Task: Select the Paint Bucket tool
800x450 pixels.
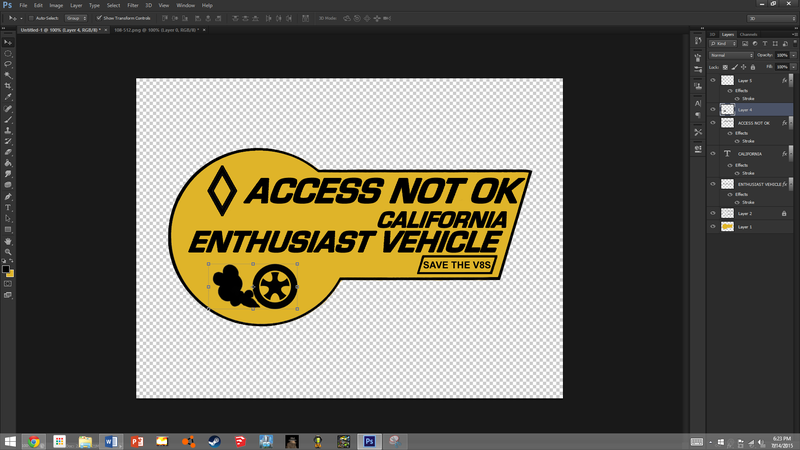Action: 8,163
